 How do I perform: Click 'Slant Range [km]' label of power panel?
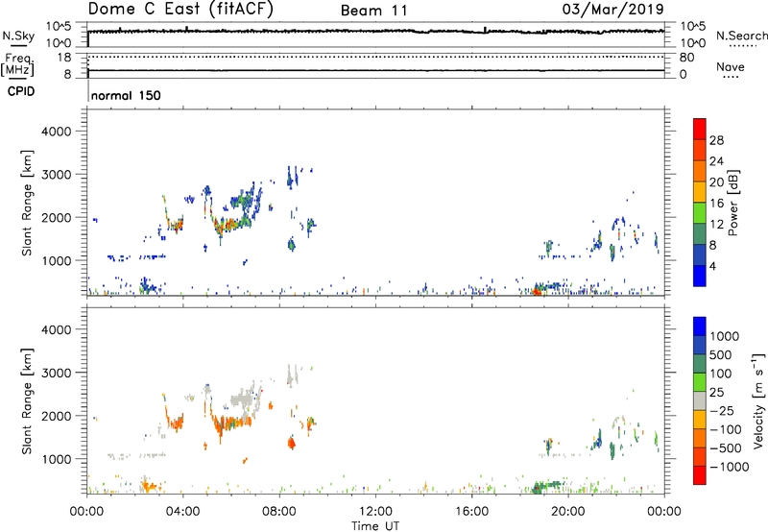[x=27, y=203]
